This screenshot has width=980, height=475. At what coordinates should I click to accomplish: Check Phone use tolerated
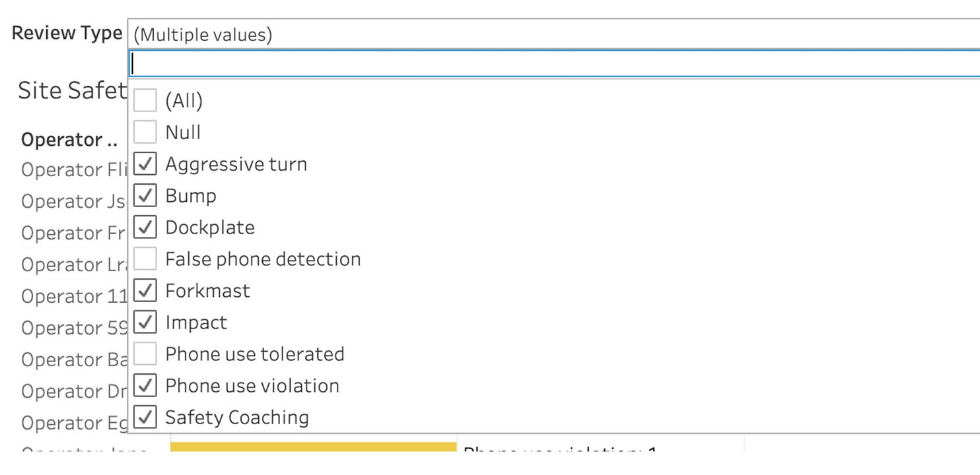click(145, 354)
